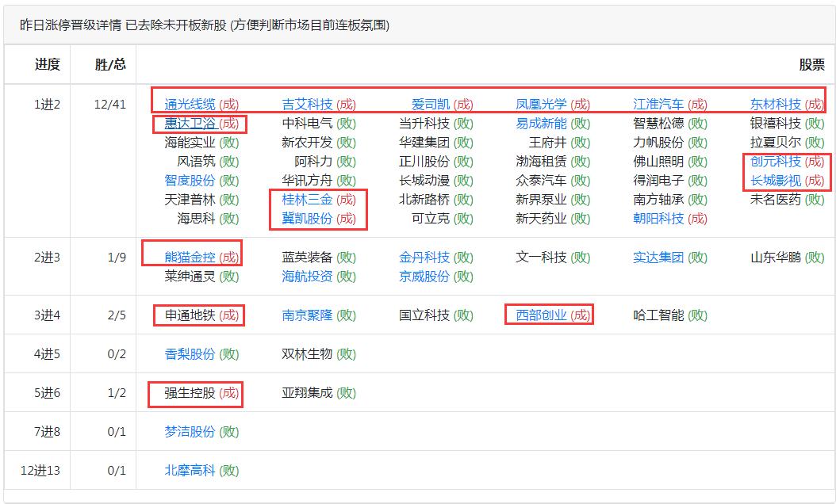The height and width of the screenshot is (504, 836).
Task: Open the 北摩高科 link
Action: coord(190,471)
